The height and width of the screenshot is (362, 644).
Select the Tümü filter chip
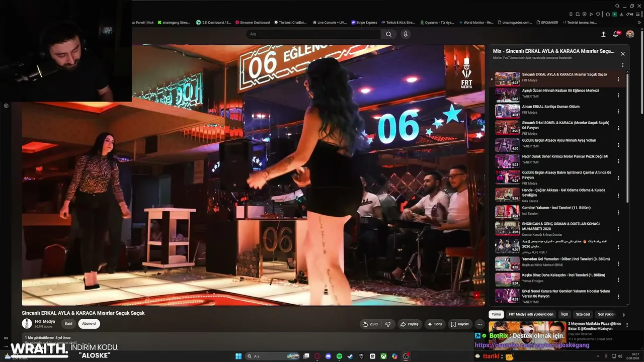click(x=496, y=314)
